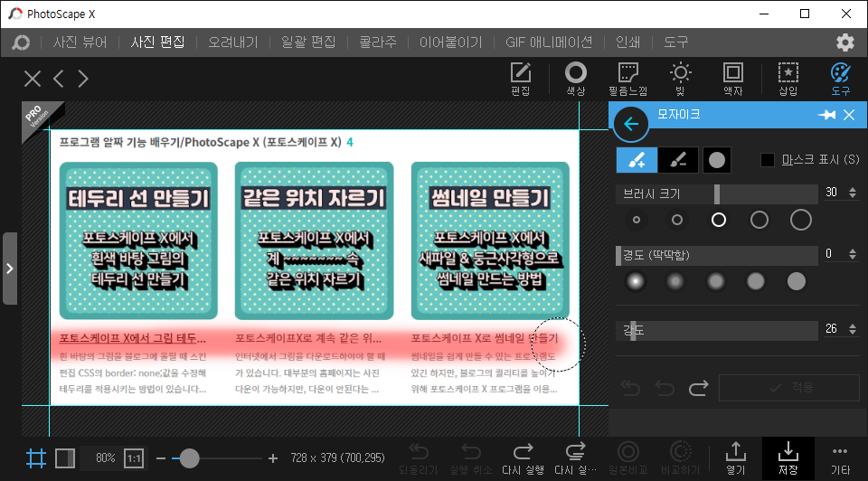This screenshot has height=481, width=868.
Task: Open the GIF 애니메이션 tab
Action: click(549, 42)
